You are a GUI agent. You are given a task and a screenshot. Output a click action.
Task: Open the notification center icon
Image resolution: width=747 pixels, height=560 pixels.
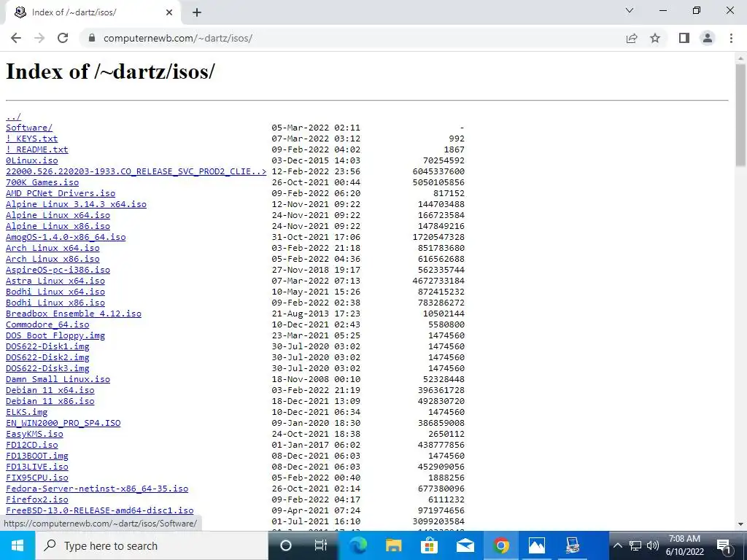[724, 545]
